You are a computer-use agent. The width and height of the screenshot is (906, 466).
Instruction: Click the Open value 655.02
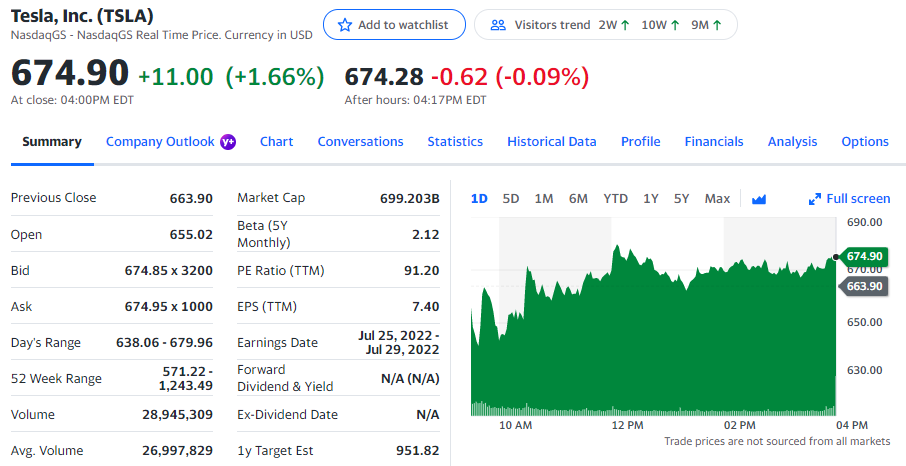(191, 235)
